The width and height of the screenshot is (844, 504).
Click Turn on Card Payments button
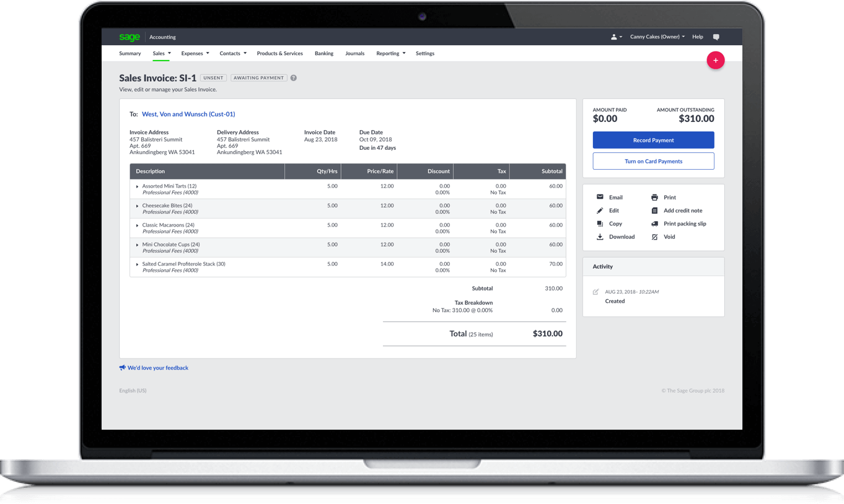[x=653, y=161]
